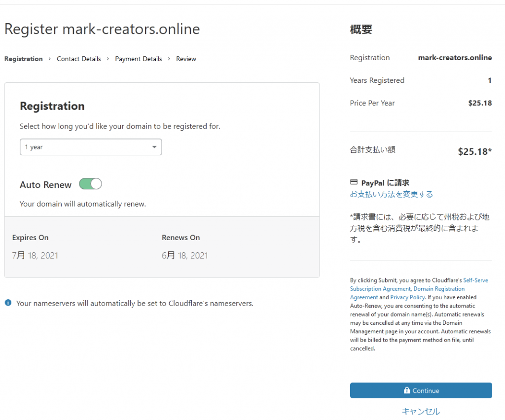Open the registration length dropdown arrow
505x420 pixels.
[x=154, y=147]
